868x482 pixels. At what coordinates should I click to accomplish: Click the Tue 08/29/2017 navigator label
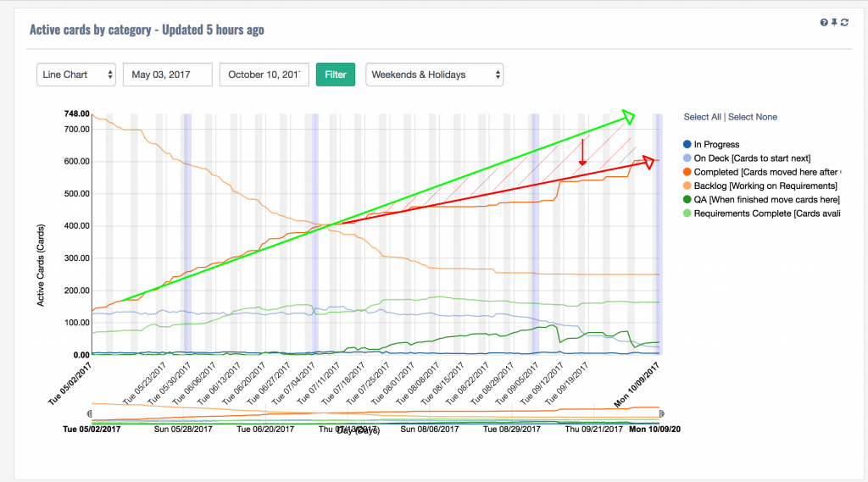click(511, 429)
